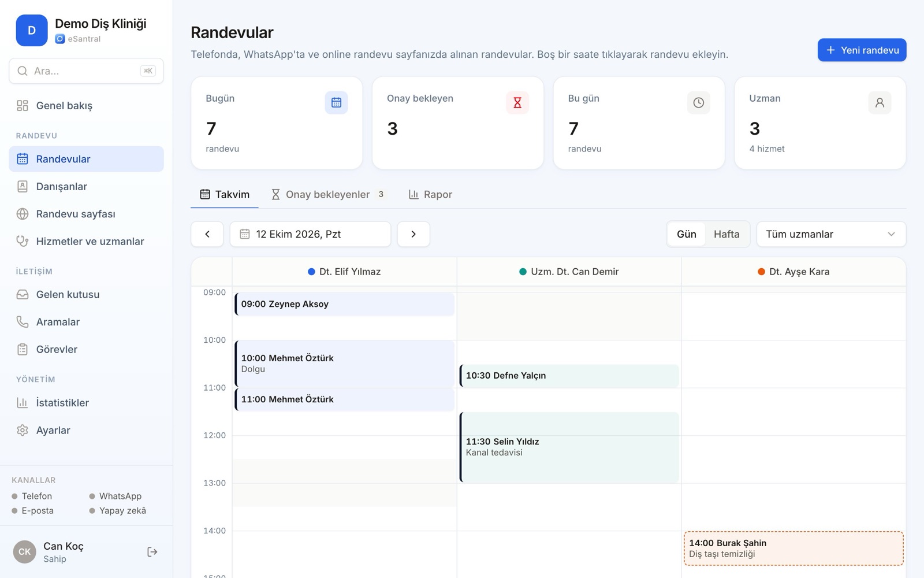Open the Gelen kutusu inbox
Viewport: 924px width, 578px height.
tap(86, 294)
